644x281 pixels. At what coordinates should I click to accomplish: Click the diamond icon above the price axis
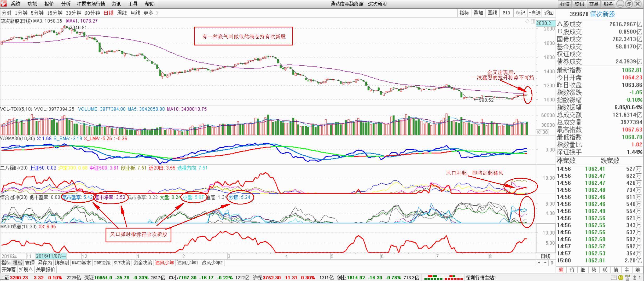tap(527, 21)
